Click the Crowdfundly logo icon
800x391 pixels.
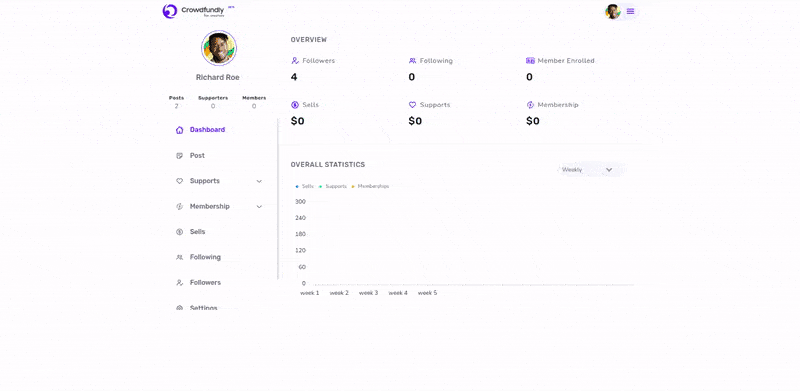(169, 11)
